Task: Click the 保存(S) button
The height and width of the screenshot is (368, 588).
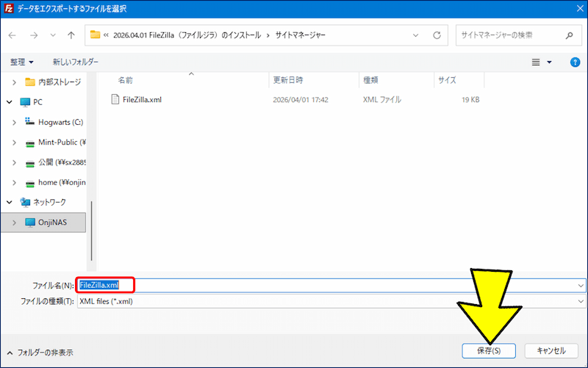Action: tap(489, 351)
